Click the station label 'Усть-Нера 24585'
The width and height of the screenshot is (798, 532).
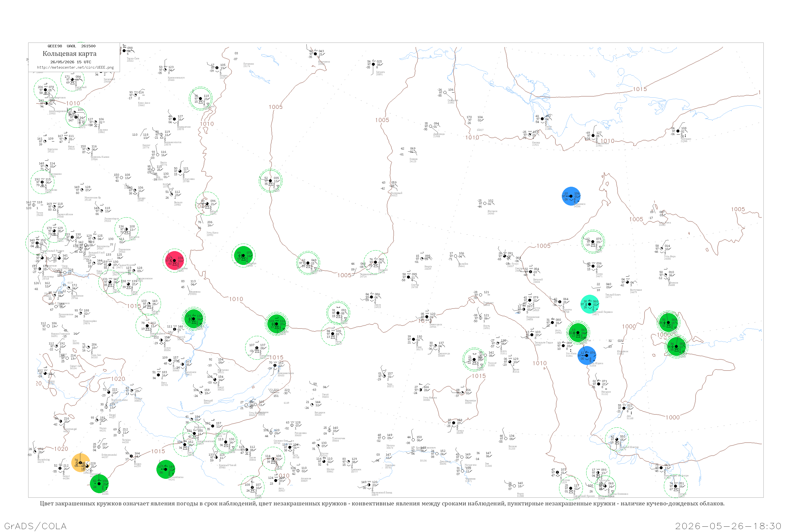[x=670, y=257]
